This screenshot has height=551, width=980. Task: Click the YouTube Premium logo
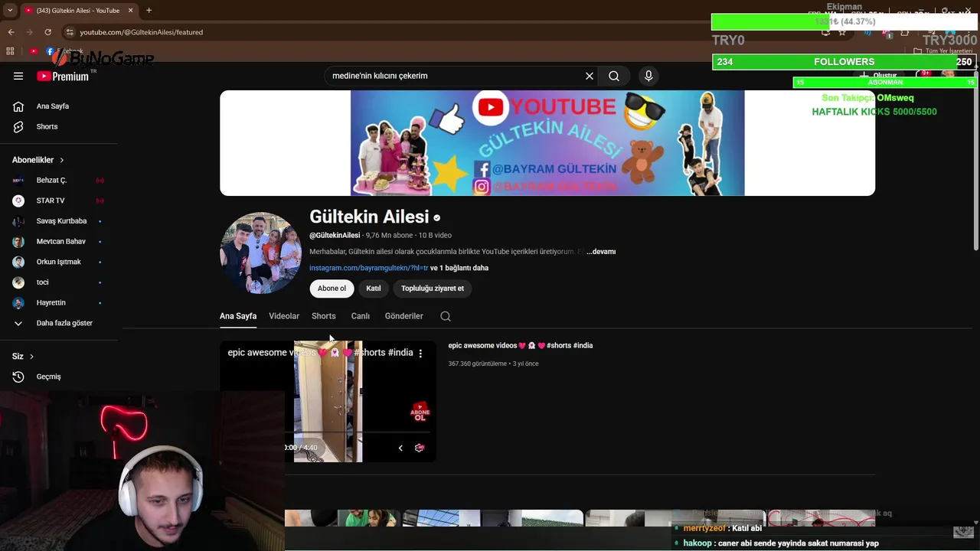(x=63, y=76)
